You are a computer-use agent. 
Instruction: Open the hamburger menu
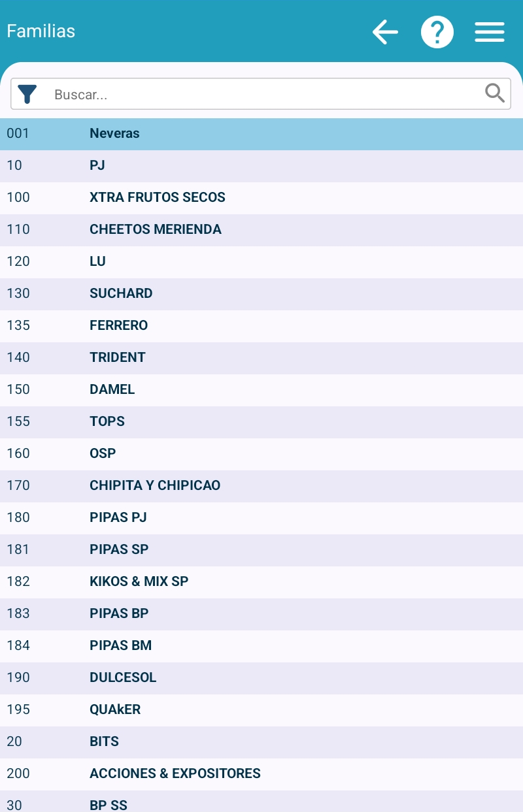(x=490, y=31)
